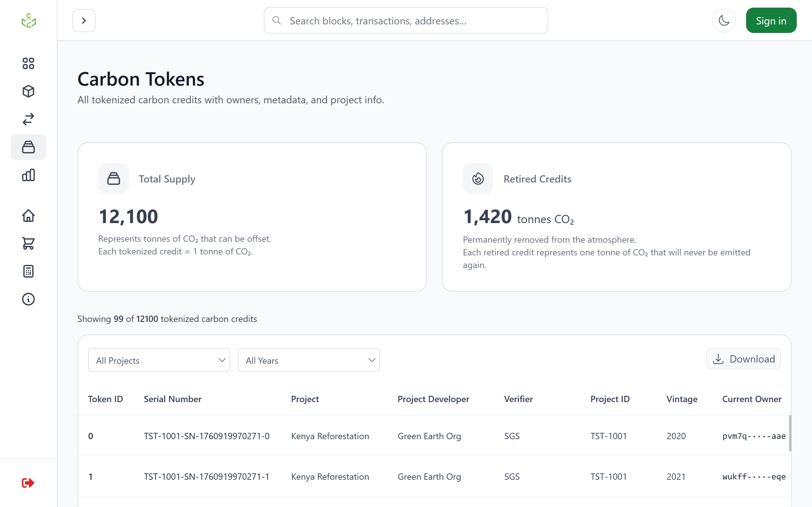
Task: Open the All Years dropdown
Action: point(309,360)
